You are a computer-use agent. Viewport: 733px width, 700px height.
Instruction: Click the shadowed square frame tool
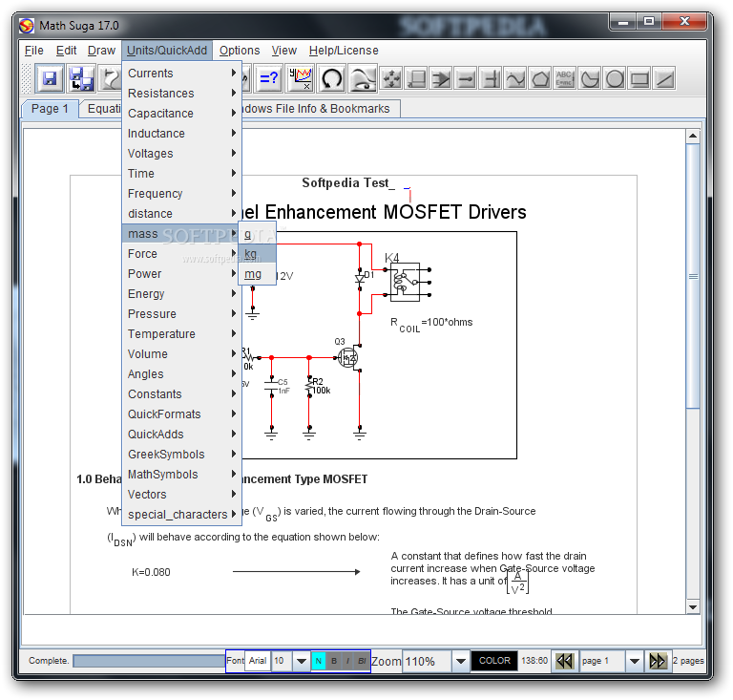[x=415, y=79]
